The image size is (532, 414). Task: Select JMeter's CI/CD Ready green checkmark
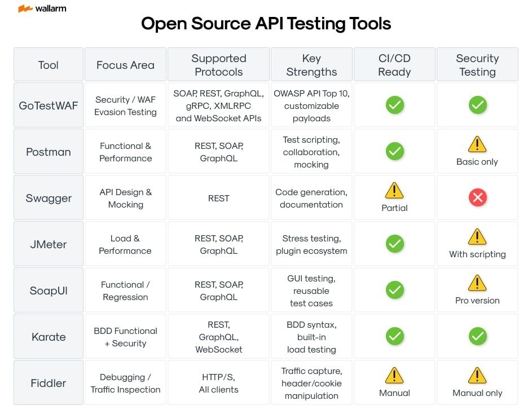(394, 244)
